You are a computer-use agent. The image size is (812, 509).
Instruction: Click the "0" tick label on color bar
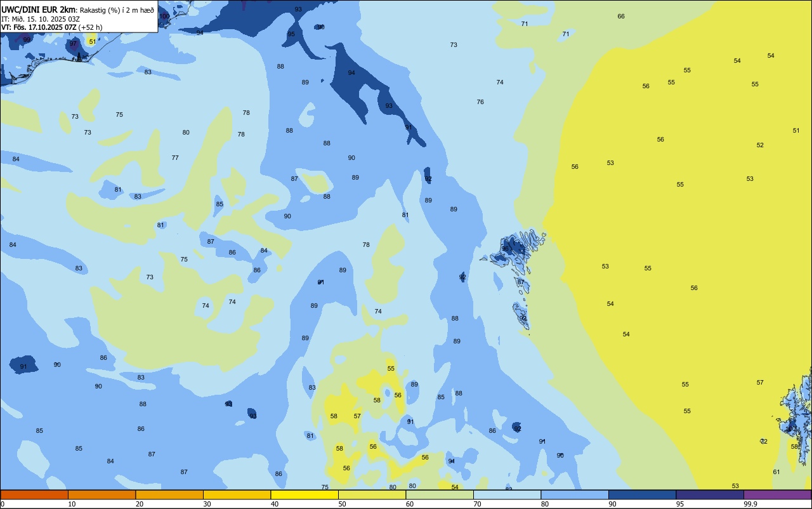pyautogui.click(x=3, y=504)
